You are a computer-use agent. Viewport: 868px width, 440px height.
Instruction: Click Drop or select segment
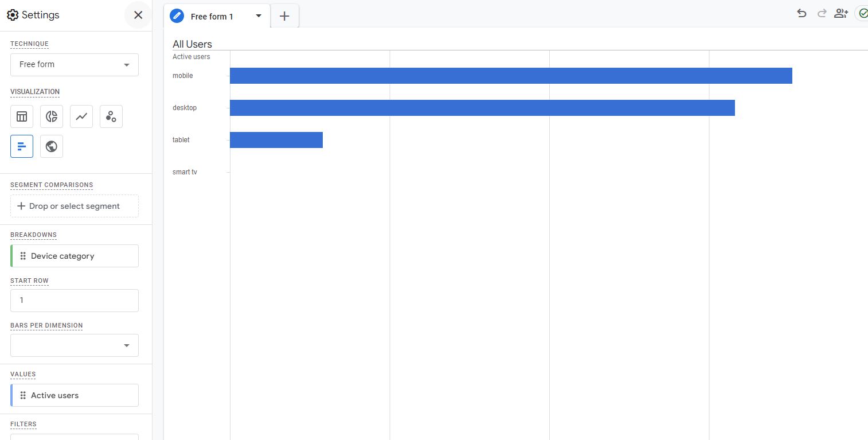[74, 205]
